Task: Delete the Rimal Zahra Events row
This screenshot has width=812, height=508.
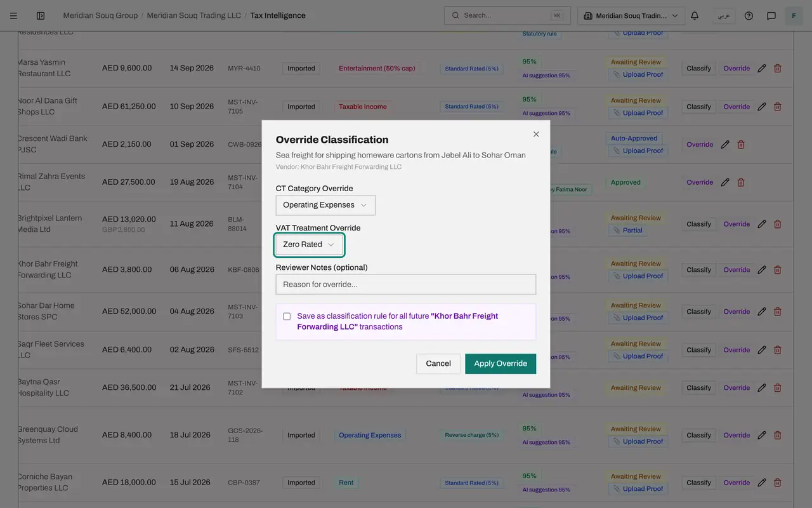Action: click(741, 182)
